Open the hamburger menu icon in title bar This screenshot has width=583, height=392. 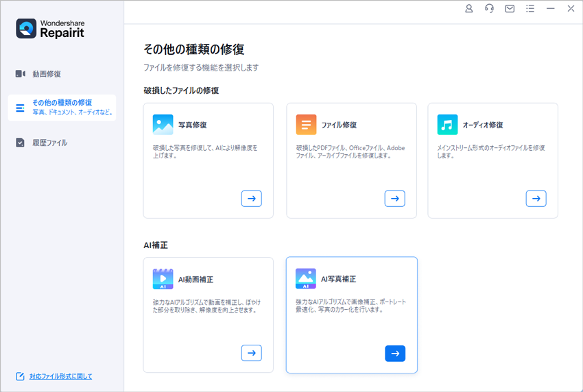tap(530, 9)
